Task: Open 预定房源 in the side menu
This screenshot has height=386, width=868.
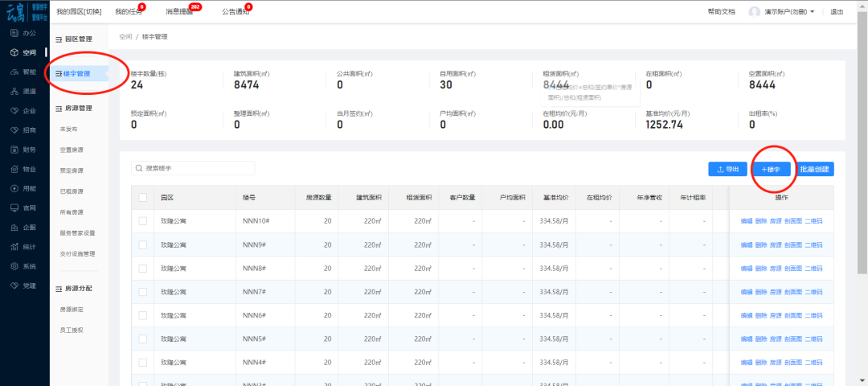Action: coord(72,170)
